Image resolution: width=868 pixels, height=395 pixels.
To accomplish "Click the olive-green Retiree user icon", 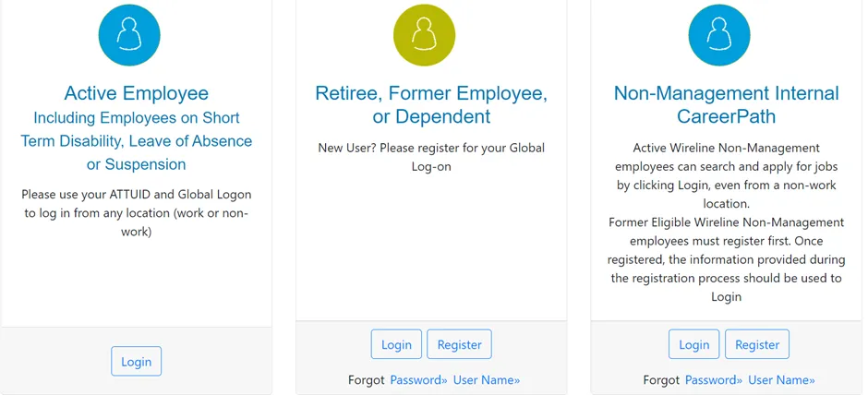I will (x=424, y=35).
